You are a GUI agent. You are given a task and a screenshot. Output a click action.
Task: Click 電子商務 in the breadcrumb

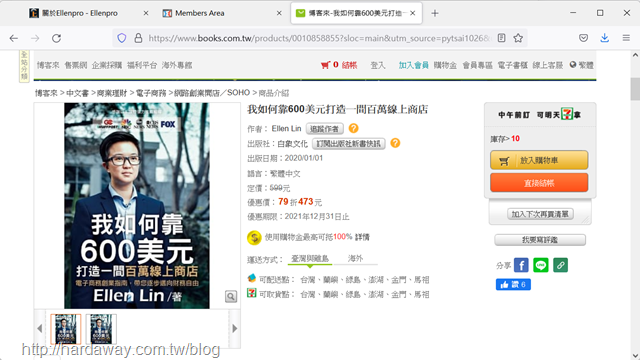[x=151, y=93]
